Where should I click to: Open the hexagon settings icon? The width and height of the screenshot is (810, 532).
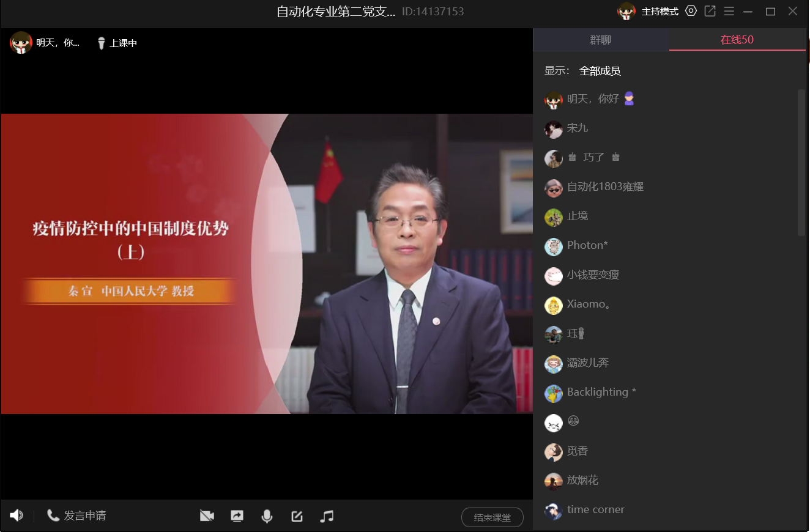point(691,11)
